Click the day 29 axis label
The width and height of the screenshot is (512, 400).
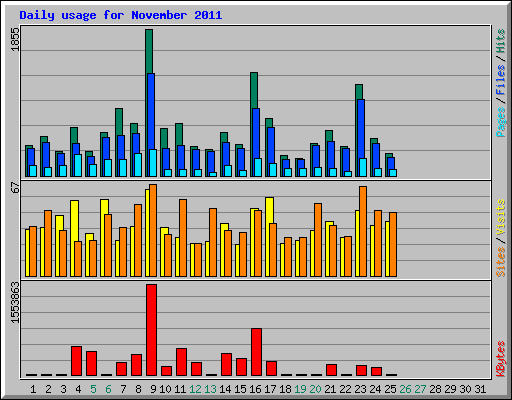point(450,389)
